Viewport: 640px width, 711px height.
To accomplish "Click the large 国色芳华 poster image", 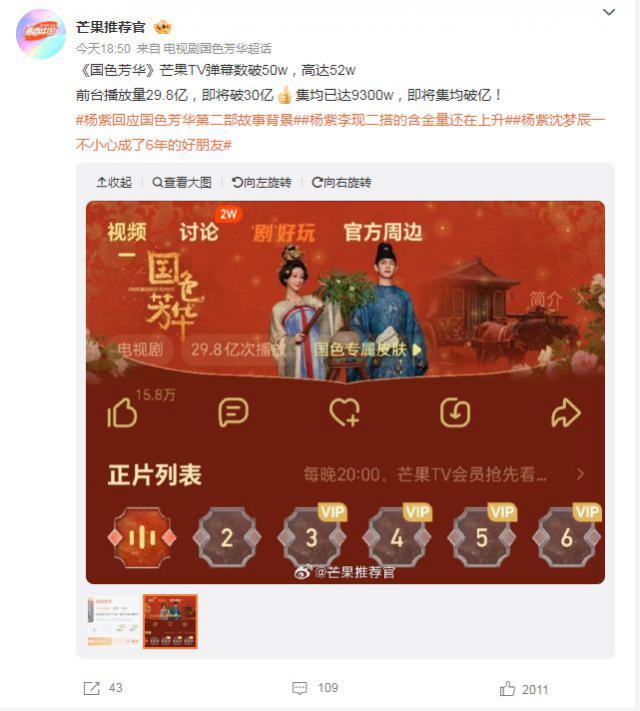I will [x=345, y=392].
